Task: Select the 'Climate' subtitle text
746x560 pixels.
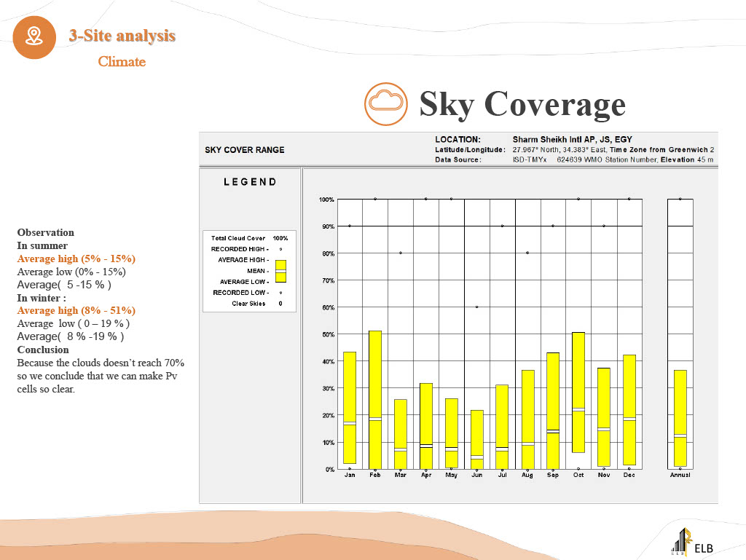Action: [x=122, y=62]
